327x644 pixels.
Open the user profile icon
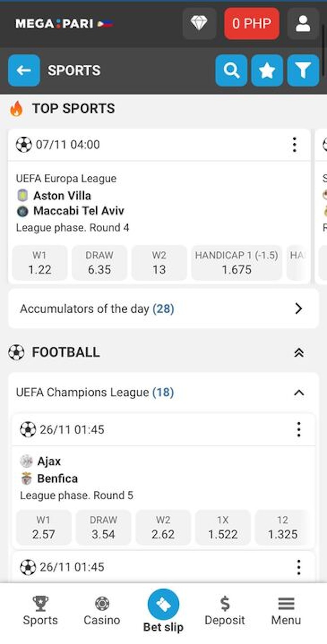pos(303,24)
